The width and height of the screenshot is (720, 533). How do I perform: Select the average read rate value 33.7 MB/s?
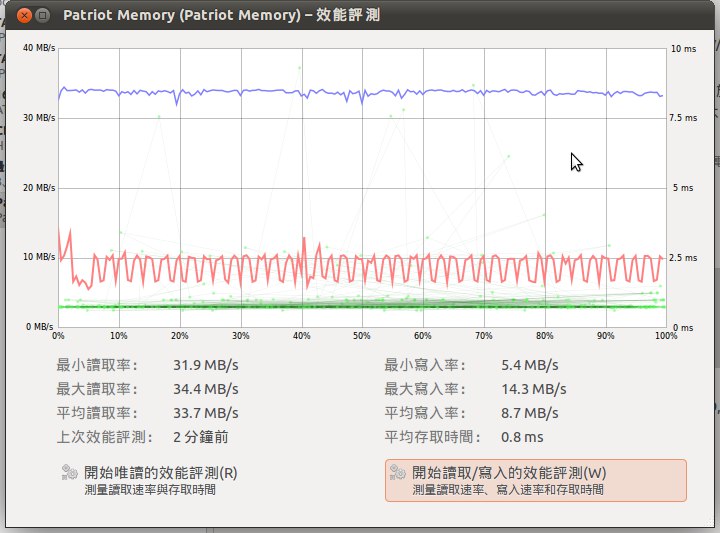(x=206, y=413)
